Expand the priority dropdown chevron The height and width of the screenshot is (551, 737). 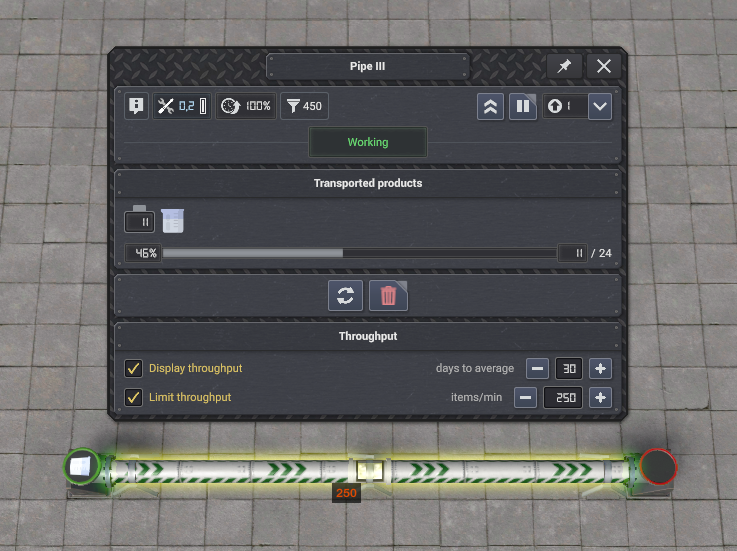coord(600,107)
